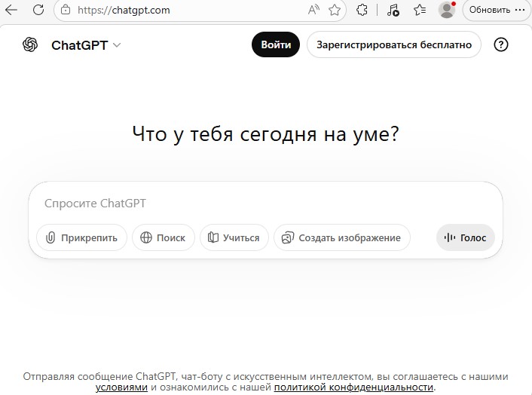Open the Read aloud icon in address bar

(313, 11)
